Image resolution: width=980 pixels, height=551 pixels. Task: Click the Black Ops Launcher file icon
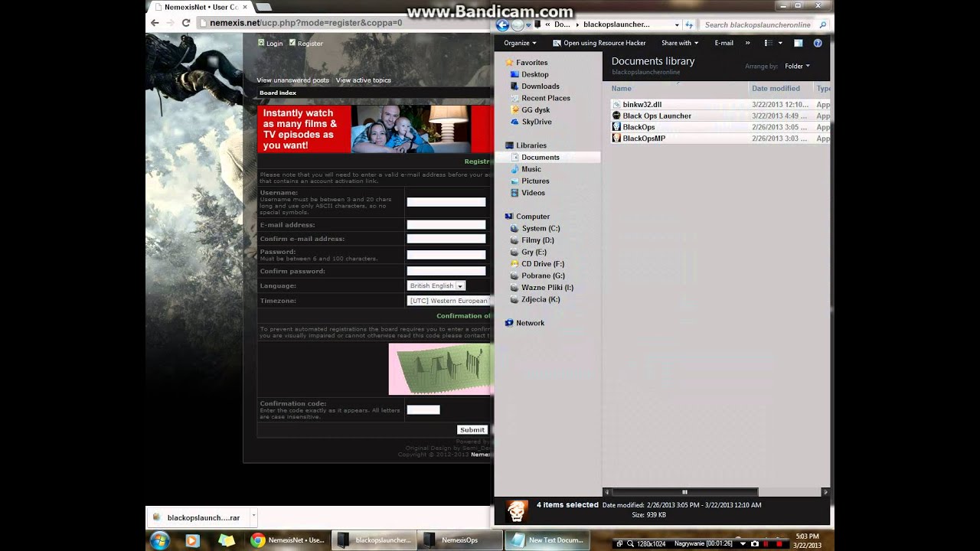point(616,116)
